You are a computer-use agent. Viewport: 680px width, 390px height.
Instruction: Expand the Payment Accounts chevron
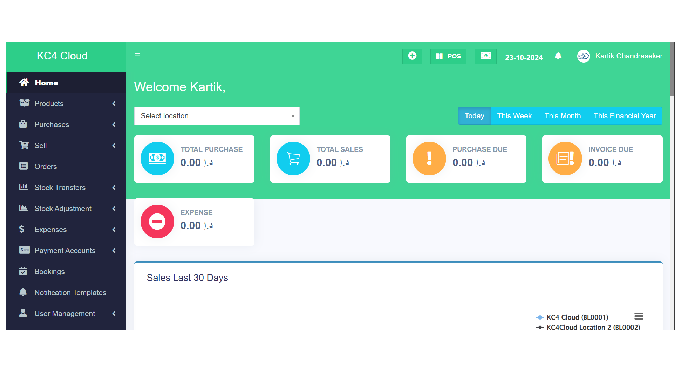[114, 250]
